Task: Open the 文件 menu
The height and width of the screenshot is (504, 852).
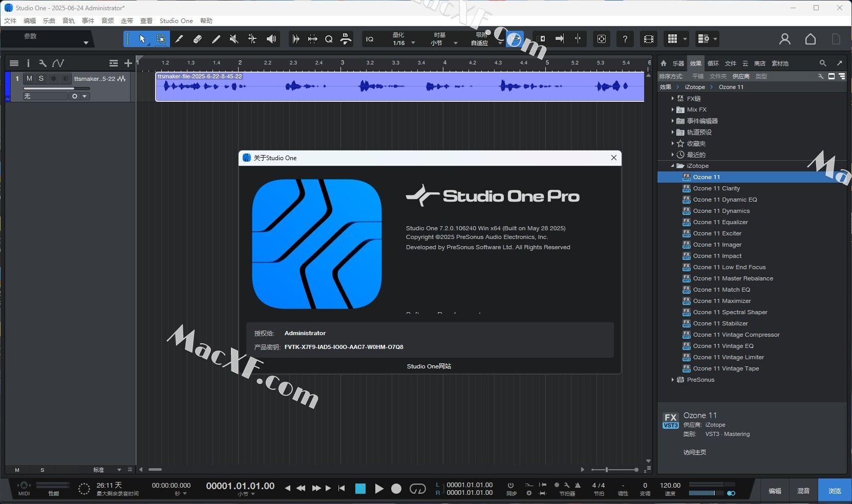Action: (10, 21)
